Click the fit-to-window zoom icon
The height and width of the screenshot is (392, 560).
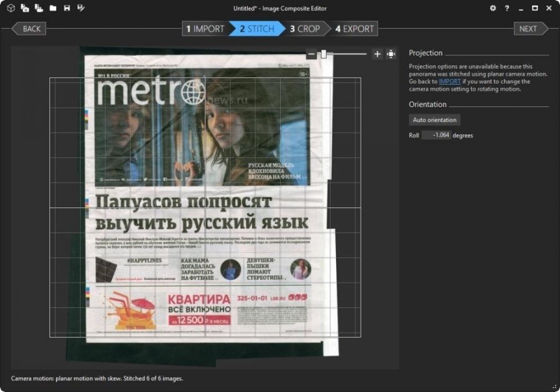[x=391, y=54]
